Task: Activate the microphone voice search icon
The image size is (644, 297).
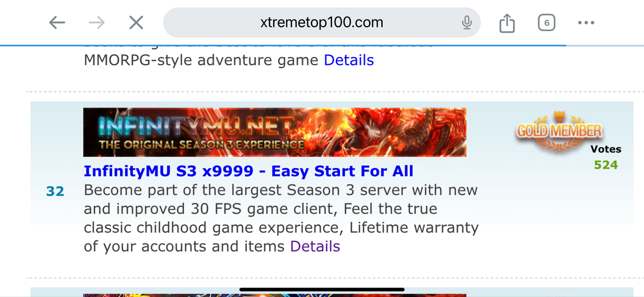Action: pos(467,23)
